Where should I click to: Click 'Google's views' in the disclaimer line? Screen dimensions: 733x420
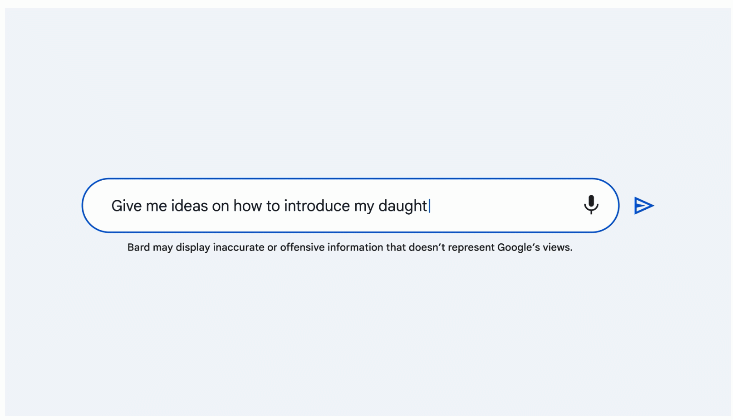click(x=534, y=247)
